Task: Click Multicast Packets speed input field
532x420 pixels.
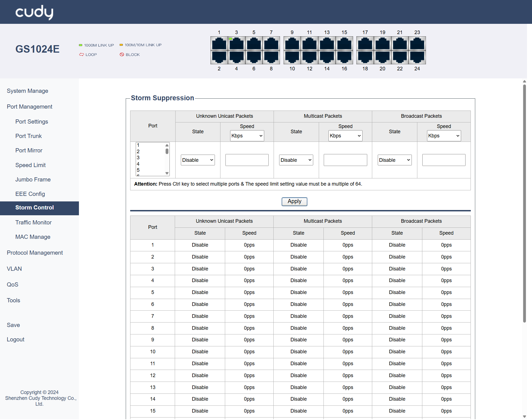Action: (345, 160)
